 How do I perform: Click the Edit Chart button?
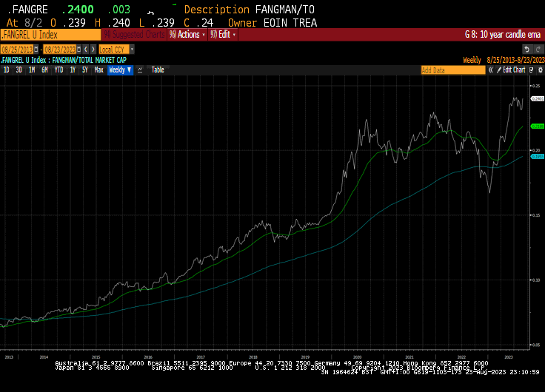coord(511,70)
